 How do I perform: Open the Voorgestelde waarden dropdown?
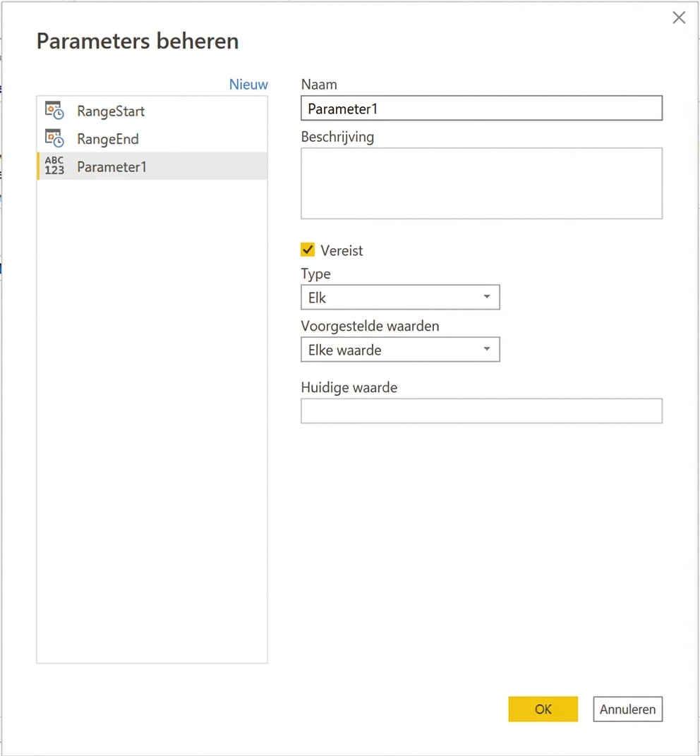(x=400, y=349)
